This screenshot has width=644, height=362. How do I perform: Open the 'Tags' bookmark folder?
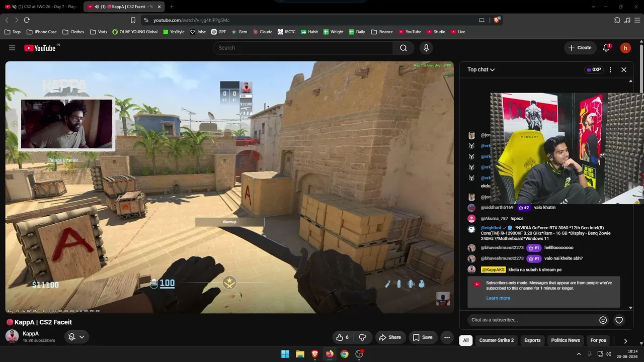click(13, 32)
